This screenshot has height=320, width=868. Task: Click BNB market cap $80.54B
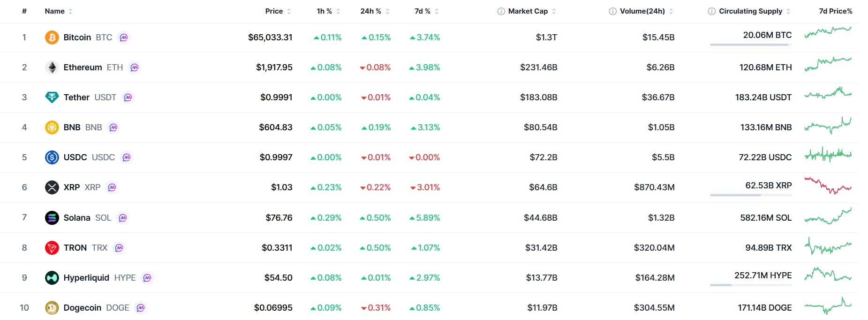541,127
